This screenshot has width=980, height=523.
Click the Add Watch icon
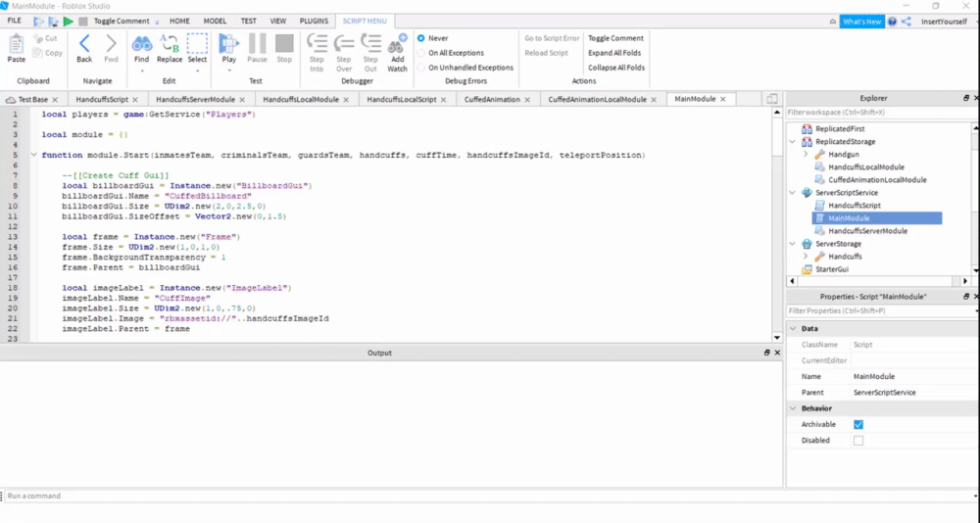[398, 43]
